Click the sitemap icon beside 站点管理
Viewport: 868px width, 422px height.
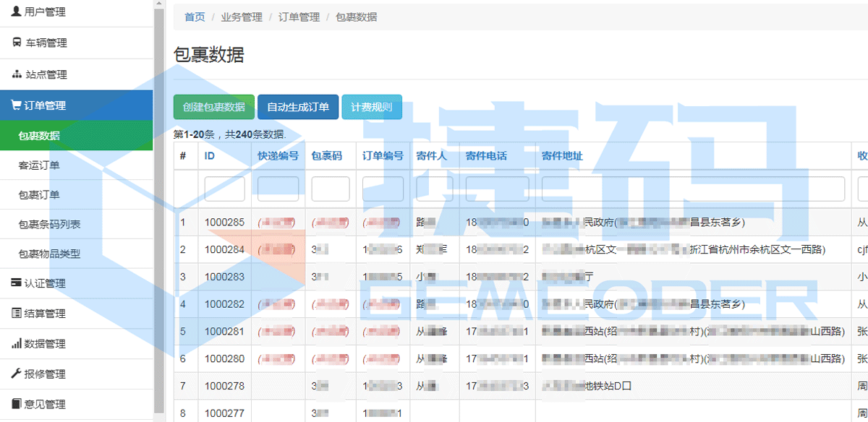[x=17, y=74]
